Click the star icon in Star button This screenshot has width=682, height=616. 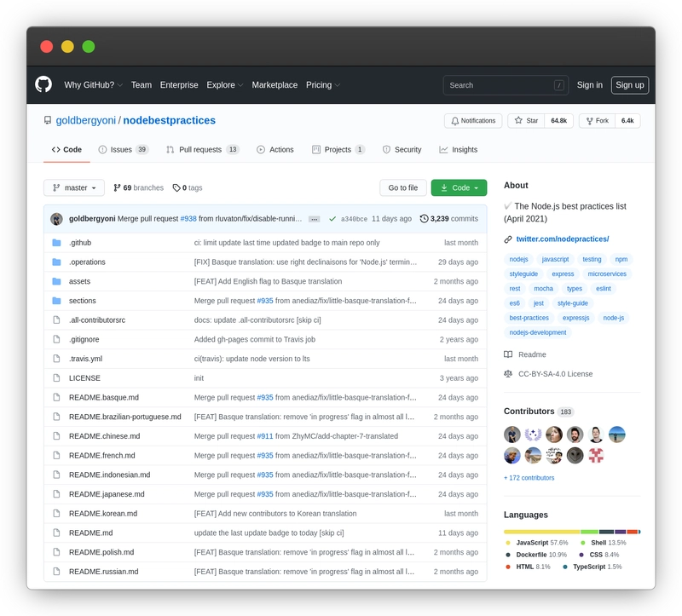click(518, 120)
